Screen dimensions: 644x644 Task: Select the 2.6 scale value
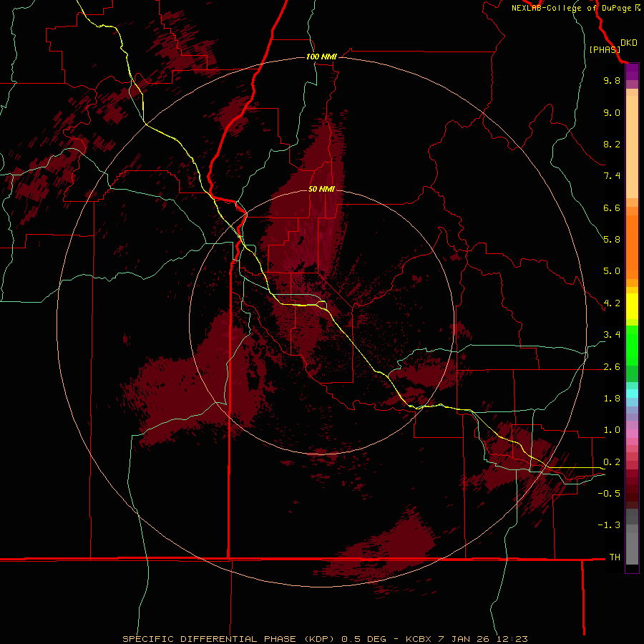click(612, 367)
